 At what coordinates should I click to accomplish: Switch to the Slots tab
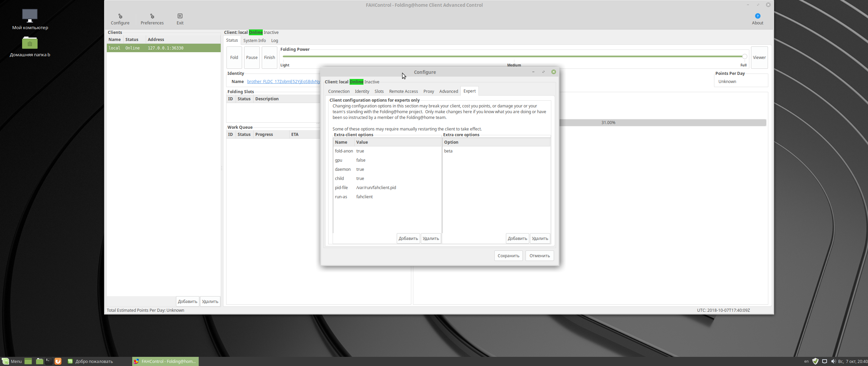click(x=379, y=91)
